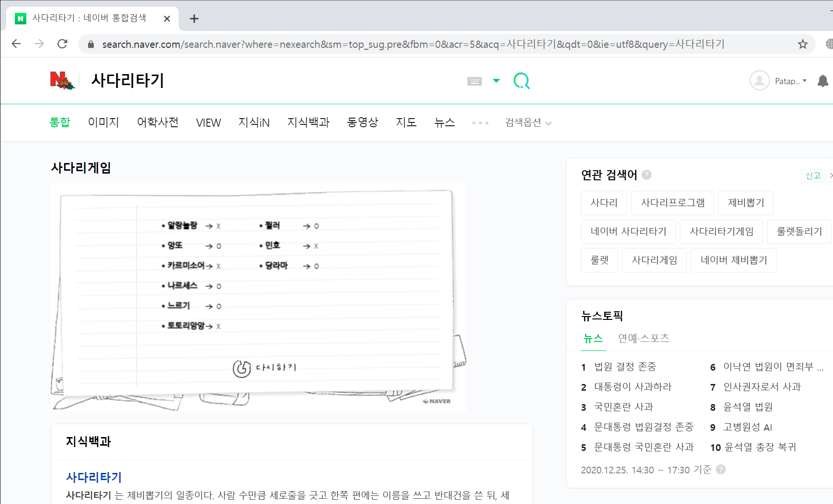Click the site lock icon in address bar

click(x=90, y=44)
